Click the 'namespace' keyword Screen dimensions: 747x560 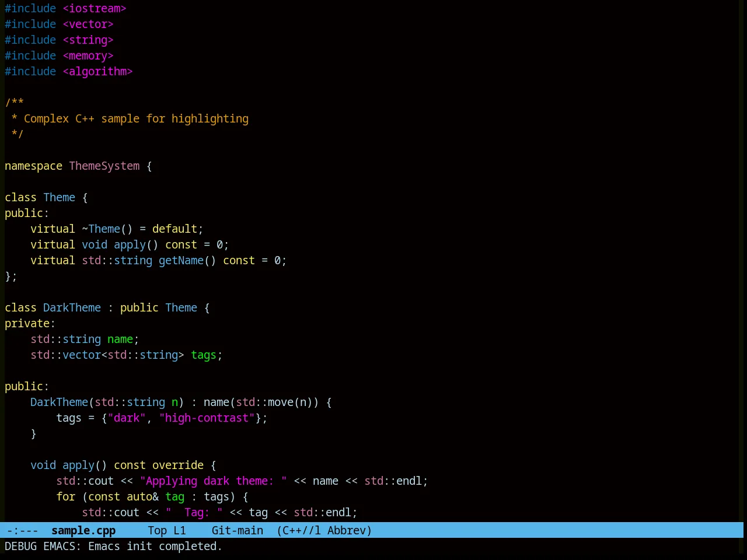(33, 166)
